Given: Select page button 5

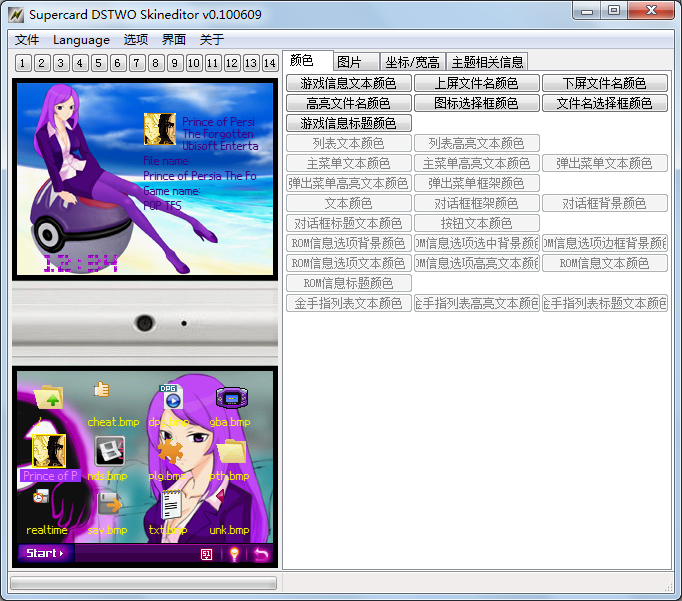Looking at the screenshot, I should pyautogui.click(x=99, y=63).
